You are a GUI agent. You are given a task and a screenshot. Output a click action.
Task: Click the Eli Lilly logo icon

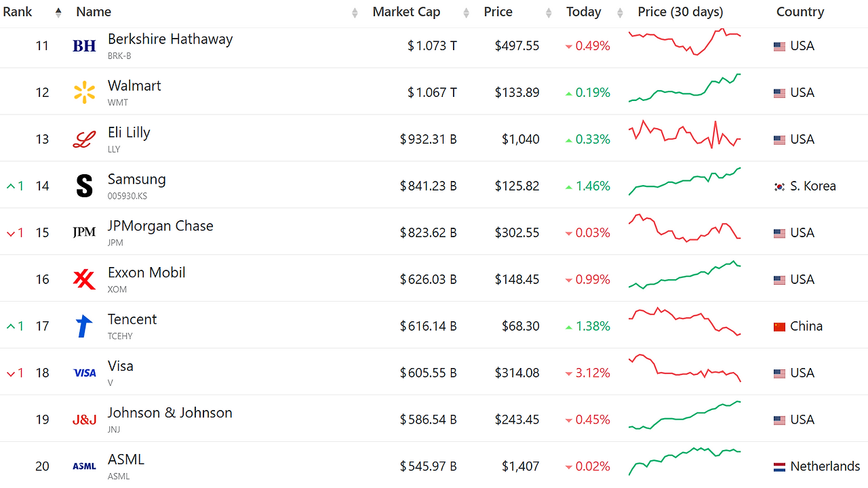coord(84,140)
